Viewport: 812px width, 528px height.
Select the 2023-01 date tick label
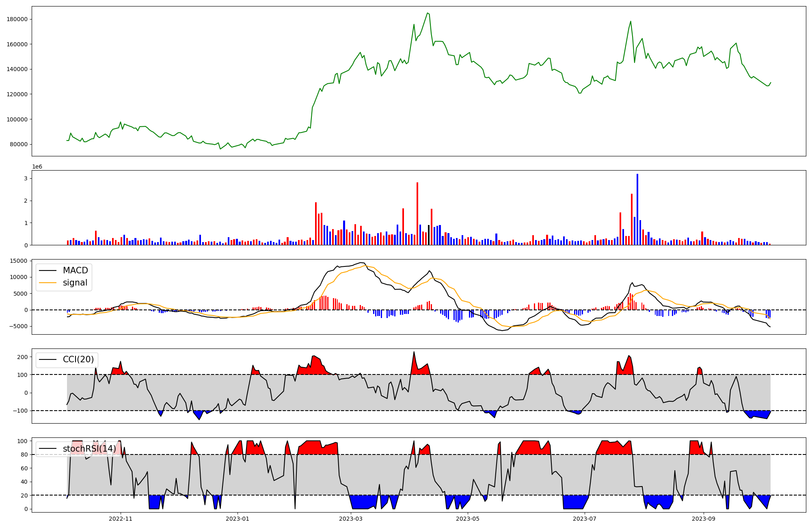[x=237, y=519]
